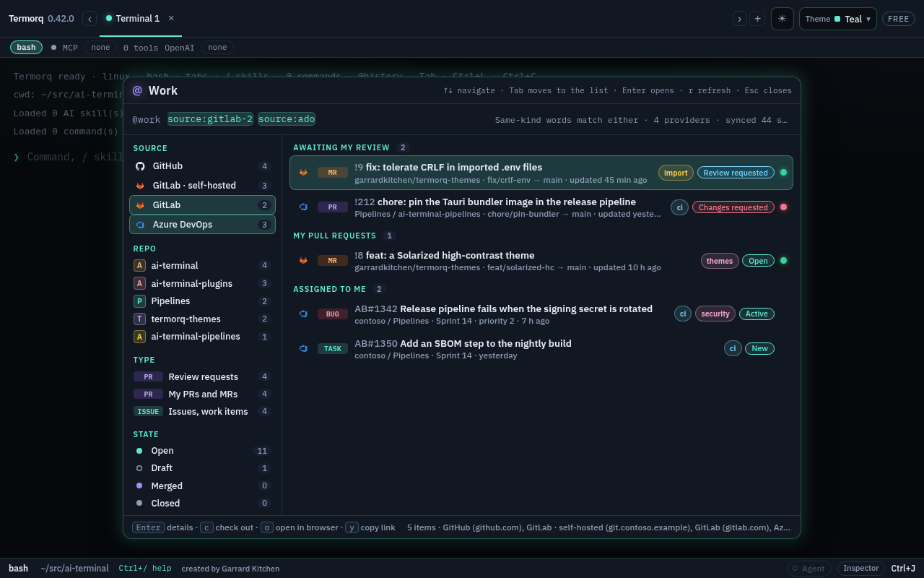Click the Agent button in status bar
924x578 pixels.
coord(809,569)
